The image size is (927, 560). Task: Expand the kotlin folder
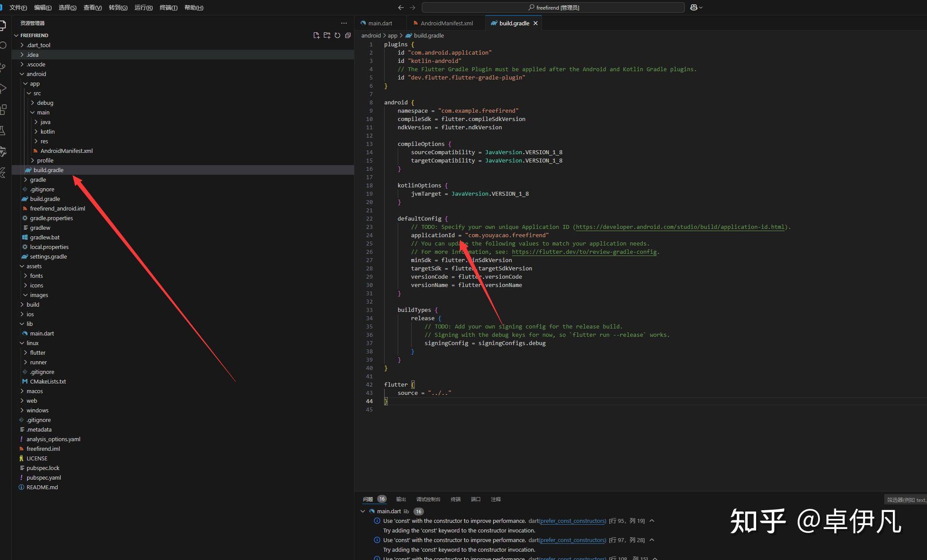click(x=36, y=131)
